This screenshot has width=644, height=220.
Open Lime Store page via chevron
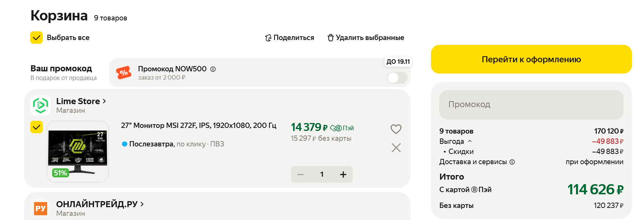104,101
